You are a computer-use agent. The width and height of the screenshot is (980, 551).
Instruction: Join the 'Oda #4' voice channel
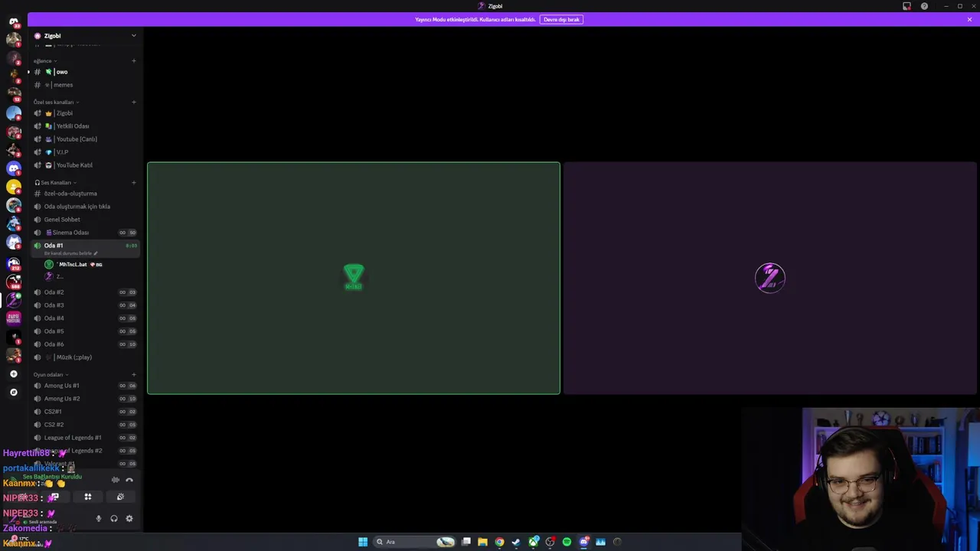(x=85, y=318)
